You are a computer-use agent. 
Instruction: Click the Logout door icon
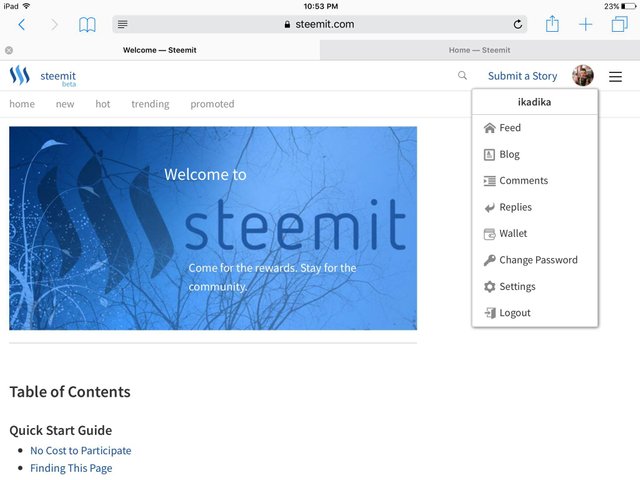(x=490, y=313)
